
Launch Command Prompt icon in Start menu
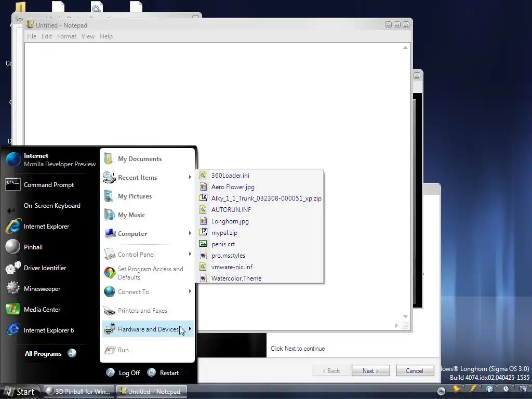tap(13, 184)
